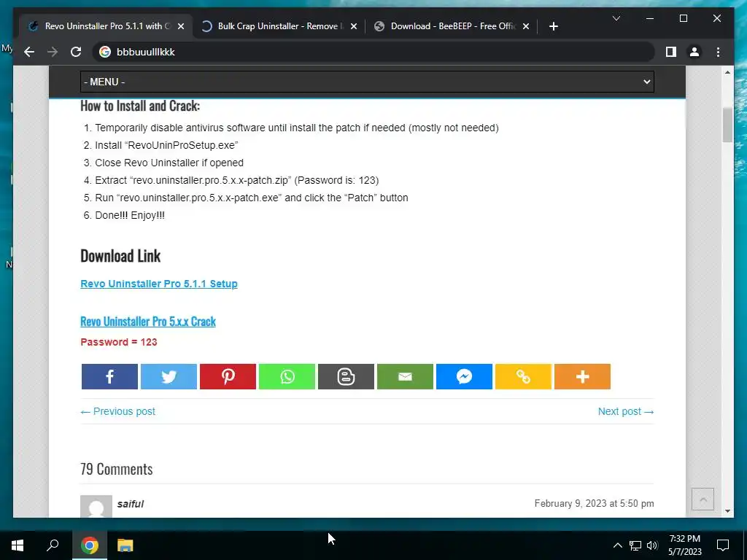Open the tab search chevron

pos(616,18)
